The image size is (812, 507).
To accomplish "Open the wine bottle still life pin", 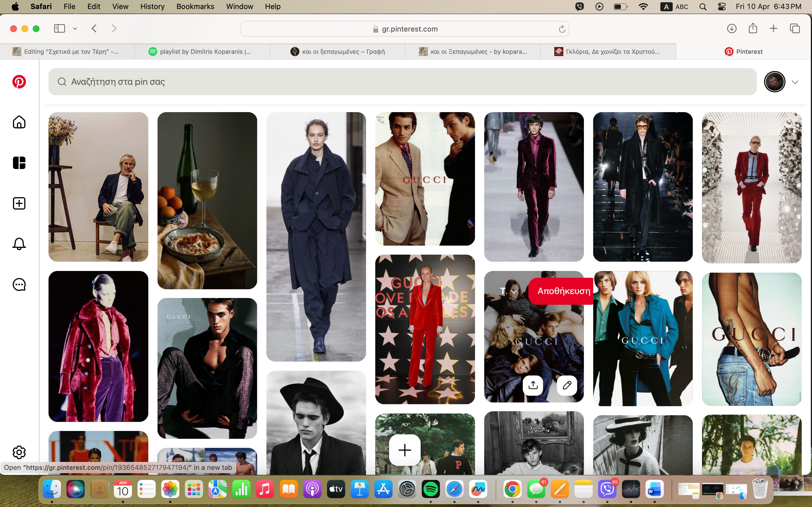I will (207, 200).
